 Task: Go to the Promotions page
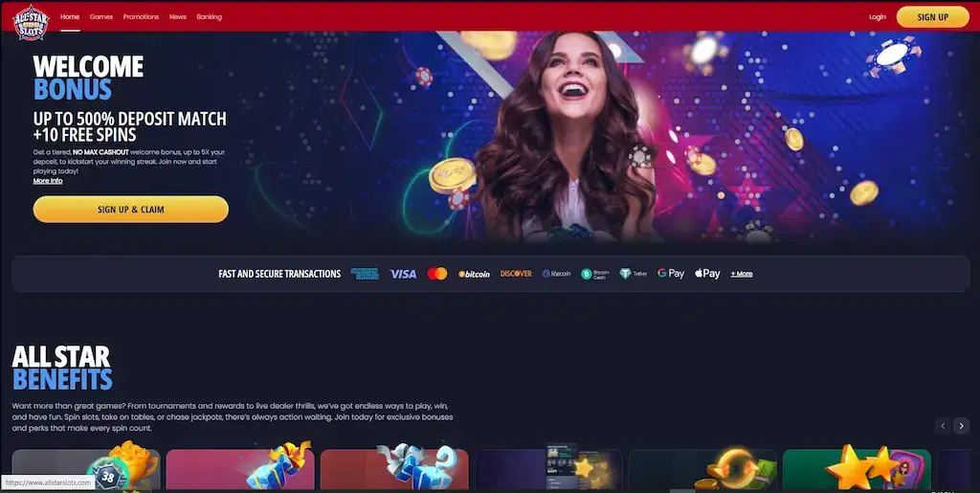(x=141, y=17)
